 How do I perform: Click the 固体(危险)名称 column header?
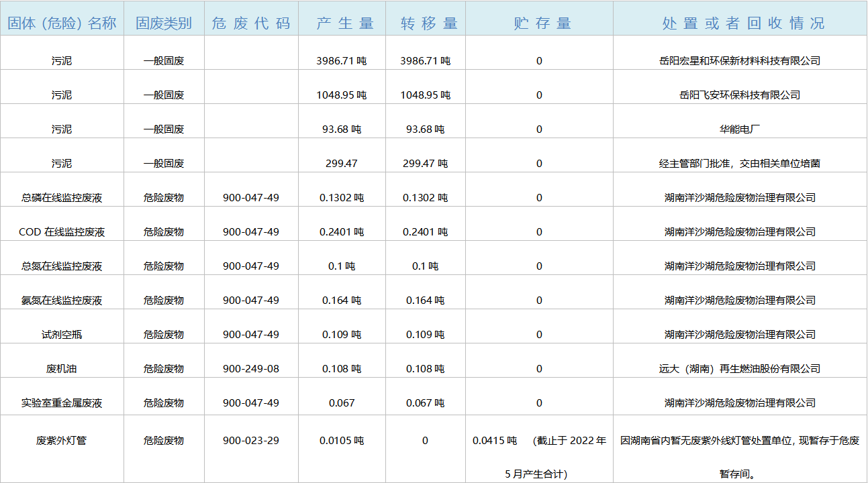coord(62,23)
